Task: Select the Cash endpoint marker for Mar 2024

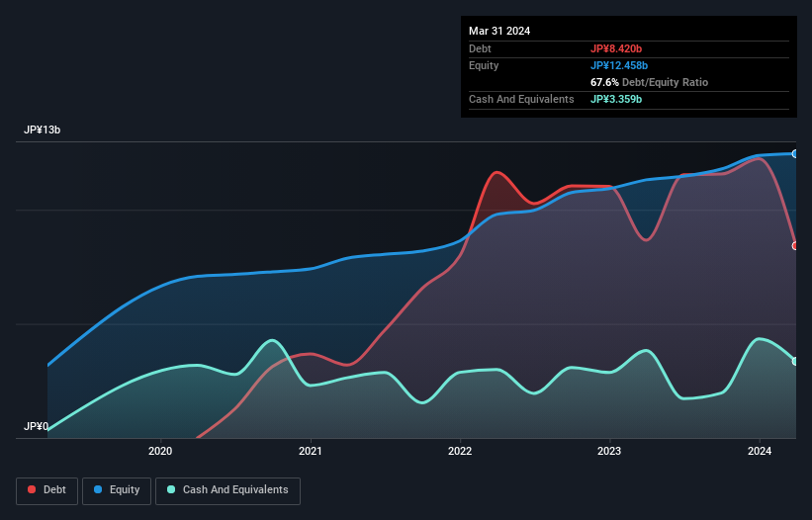Action: (795, 361)
